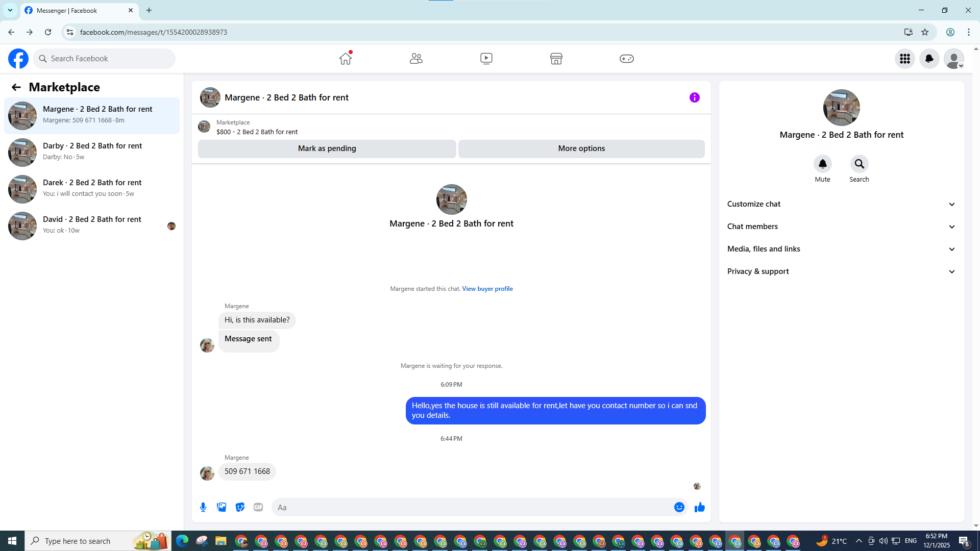Image resolution: width=980 pixels, height=551 pixels.
Task: Expand Media, files and links section
Action: (x=842, y=249)
